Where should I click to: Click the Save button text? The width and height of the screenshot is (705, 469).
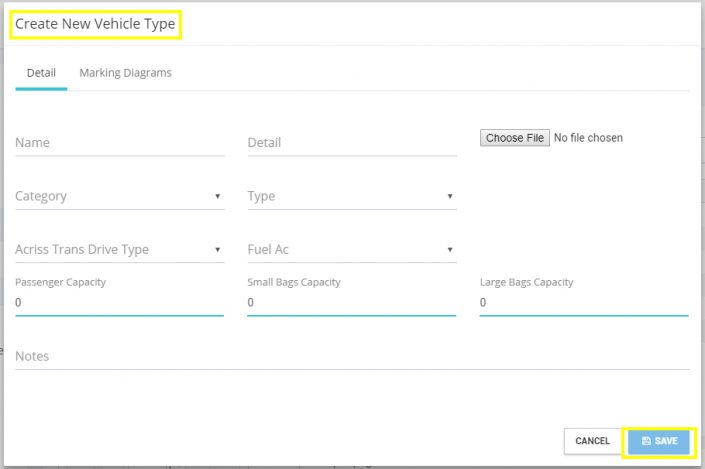tap(666, 441)
